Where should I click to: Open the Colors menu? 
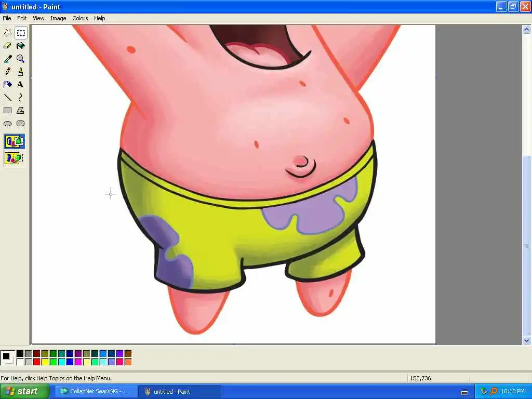pos(80,18)
